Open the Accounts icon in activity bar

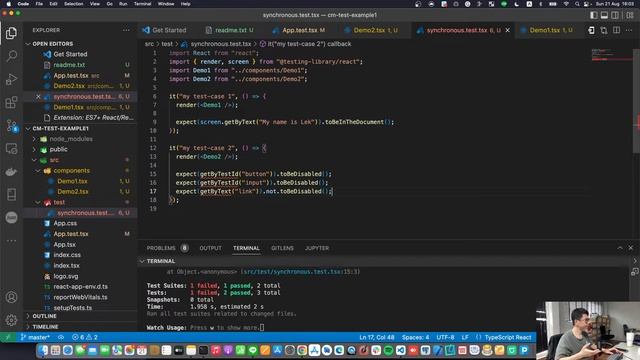tap(11, 297)
